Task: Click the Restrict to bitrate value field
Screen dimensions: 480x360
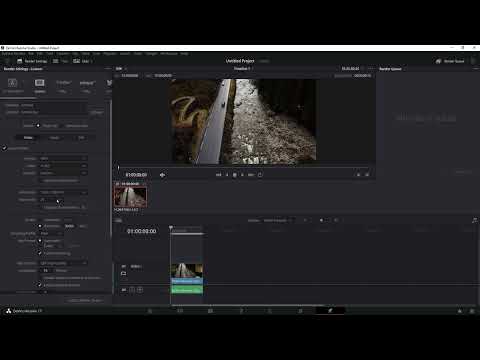Action: point(69,226)
